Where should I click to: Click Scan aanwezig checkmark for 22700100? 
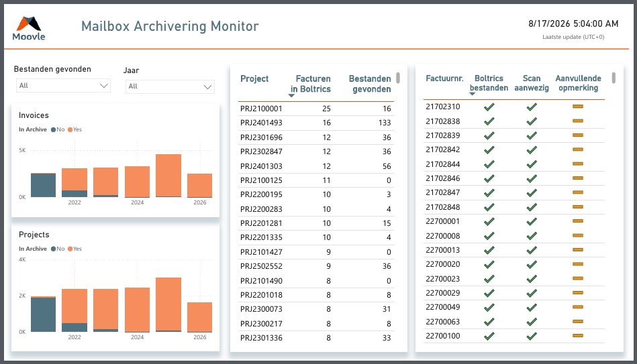click(532, 336)
